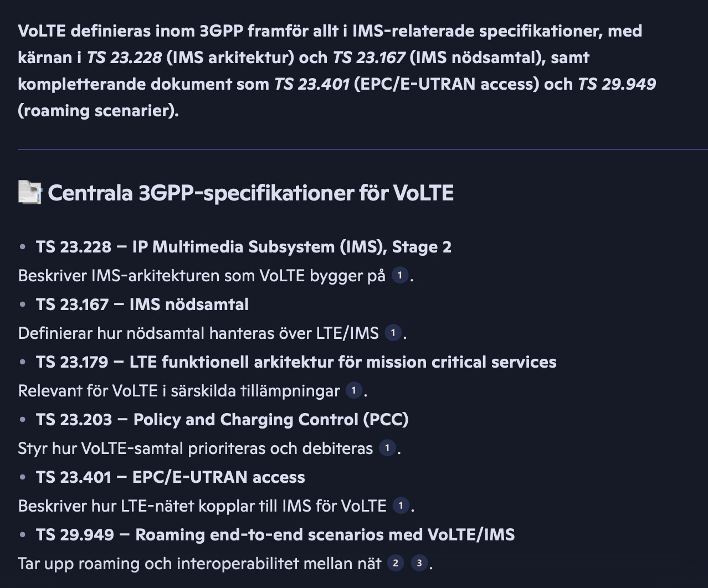Viewport: 708px width, 588px height.
Task: Click the bold 'TS 23.228 – IP Multimedia Subsystem' bullet
Action: [x=244, y=246]
